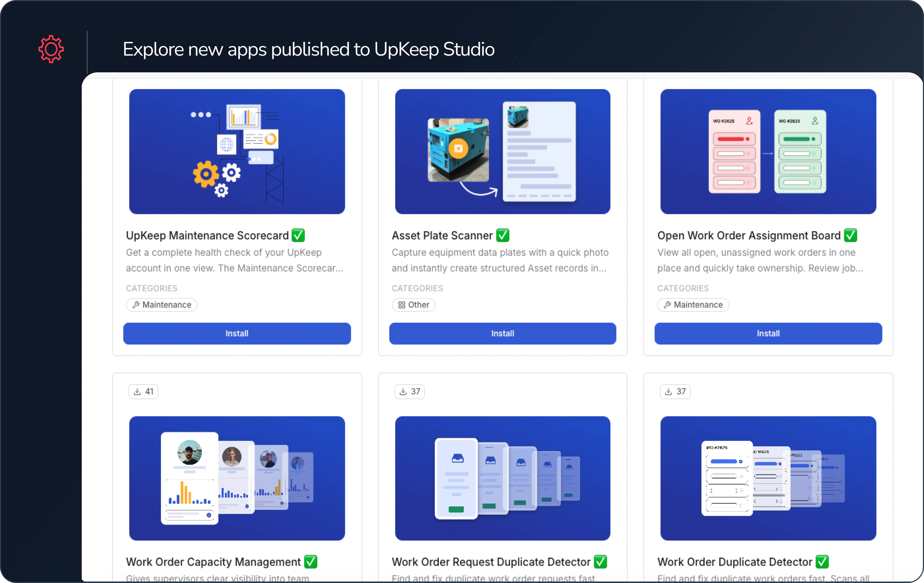This screenshot has height=583, width=924.
Task: Click the download icon next to the 41 count
Action: 137,391
